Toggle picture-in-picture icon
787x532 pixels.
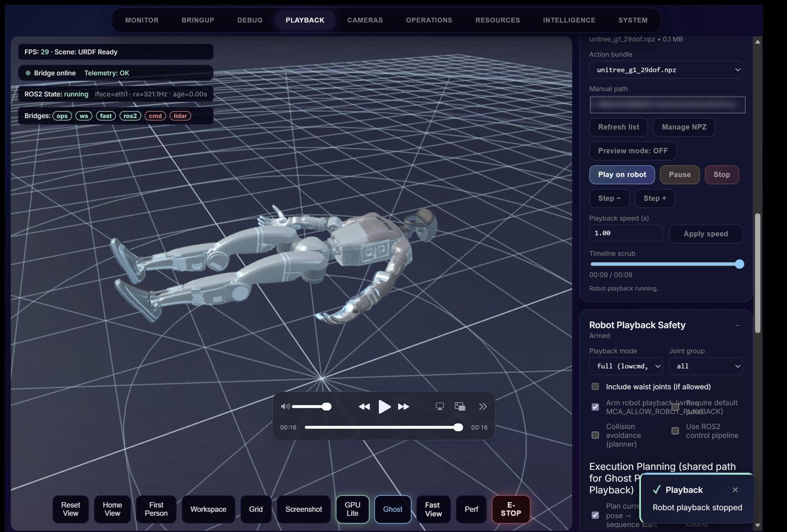[x=460, y=407]
